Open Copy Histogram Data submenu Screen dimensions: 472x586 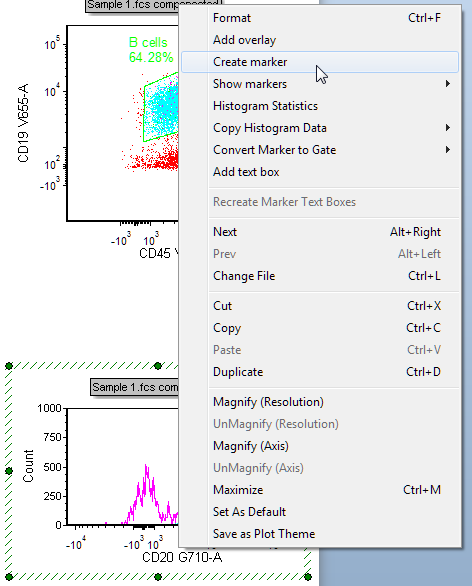coord(320,128)
